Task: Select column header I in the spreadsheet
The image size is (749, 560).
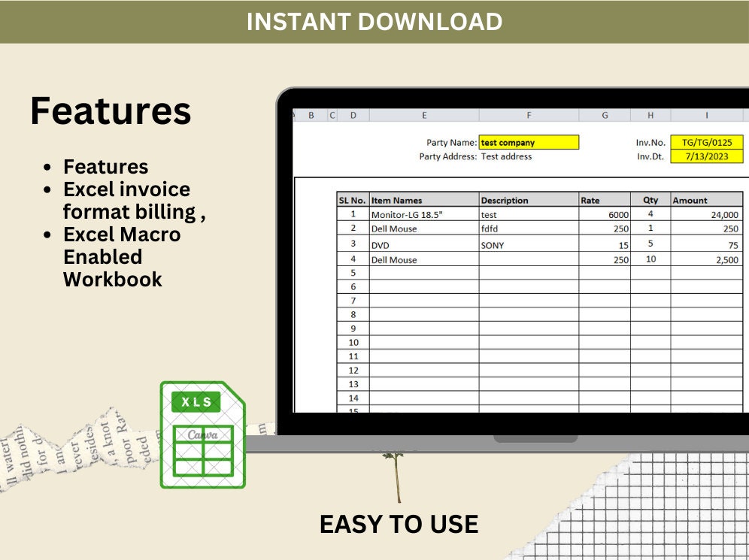Action: [x=705, y=115]
